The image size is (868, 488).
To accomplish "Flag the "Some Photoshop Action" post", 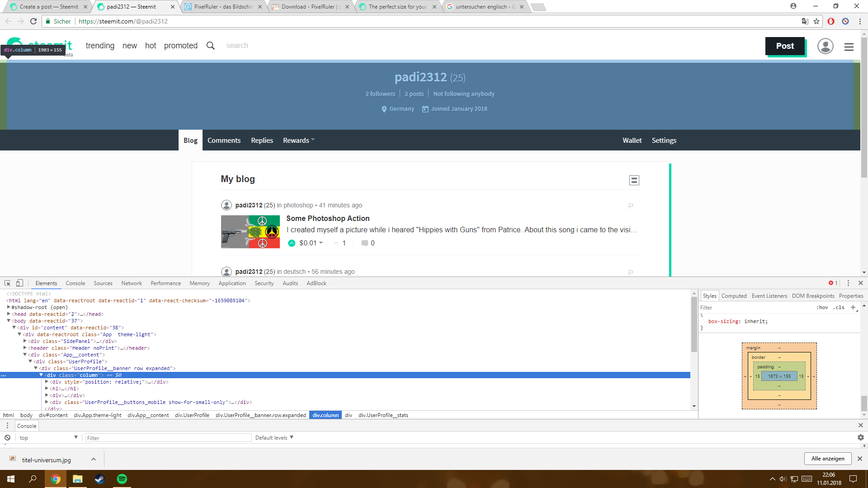I will point(631,206).
